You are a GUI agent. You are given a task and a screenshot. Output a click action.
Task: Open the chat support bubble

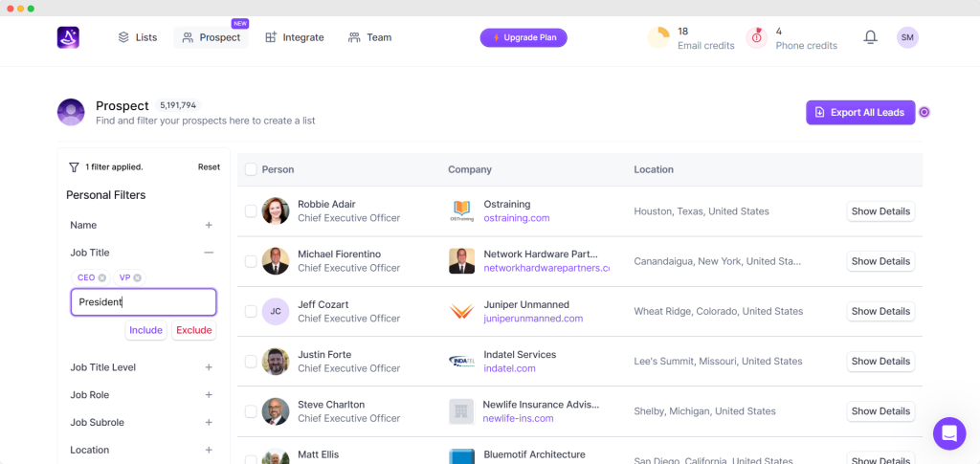pyautogui.click(x=949, y=433)
